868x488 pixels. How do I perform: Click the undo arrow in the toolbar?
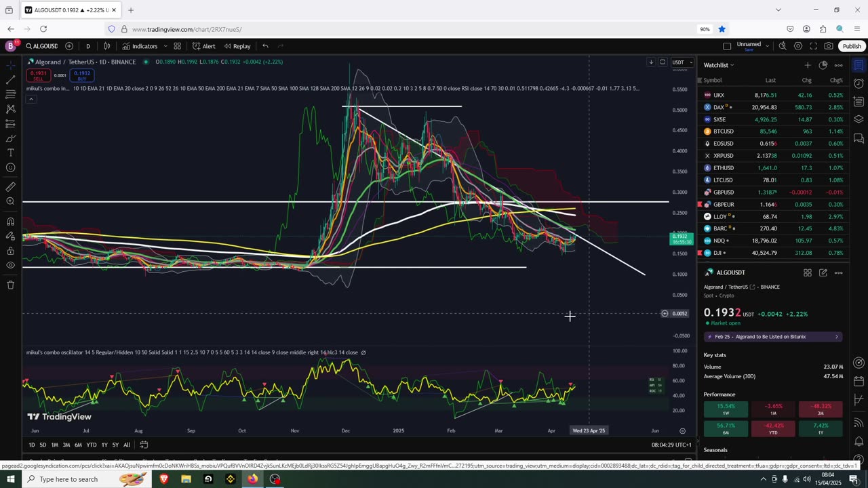(265, 46)
